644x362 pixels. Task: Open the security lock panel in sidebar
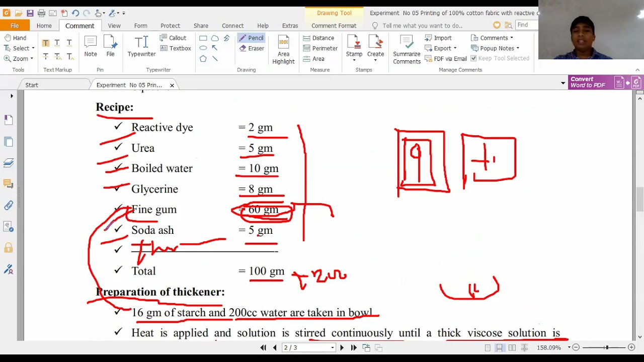click(x=9, y=248)
